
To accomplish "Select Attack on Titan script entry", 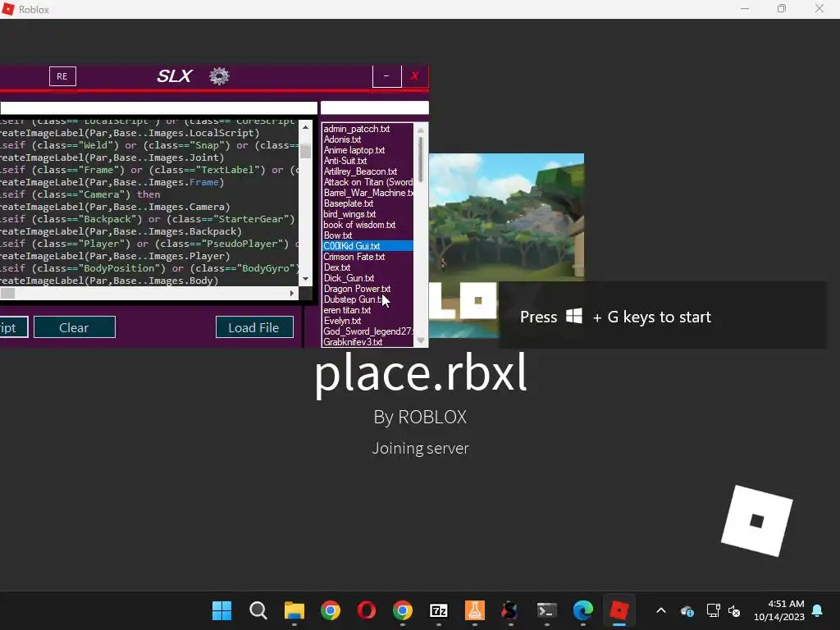I will pyautogui.click(x=367, y=182).
